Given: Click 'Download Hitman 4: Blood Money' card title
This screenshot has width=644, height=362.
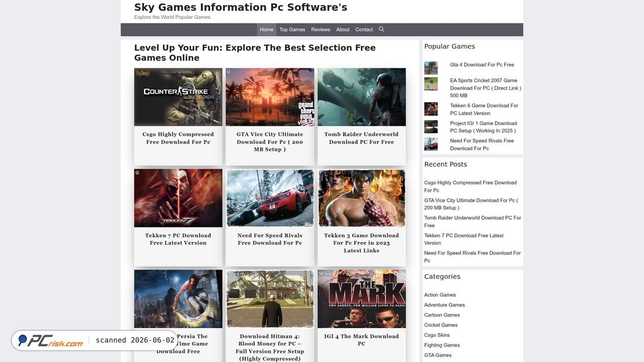Looking at the screenshot, I should click(x=270, y=347).
